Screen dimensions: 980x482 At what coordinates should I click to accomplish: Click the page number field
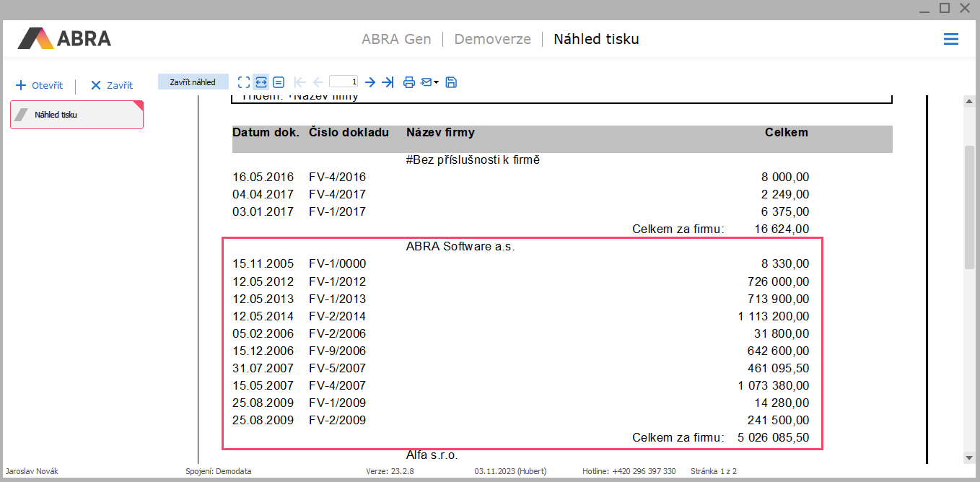coord(344,82)
